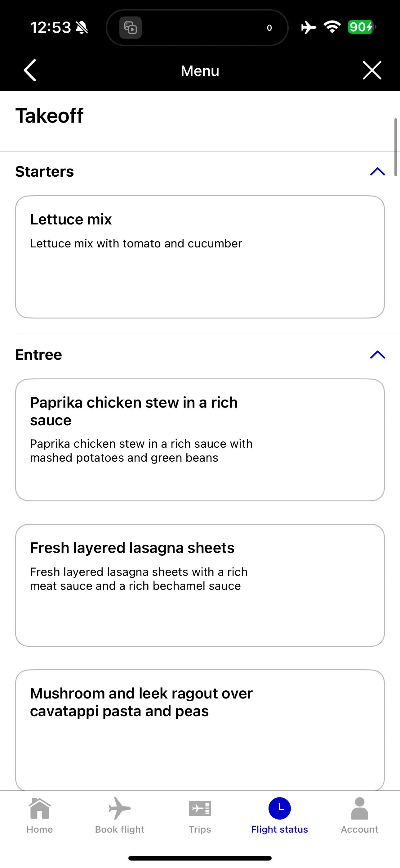
Task: Select the Lettuce mix starter card
Action: (x=200, y=257)
